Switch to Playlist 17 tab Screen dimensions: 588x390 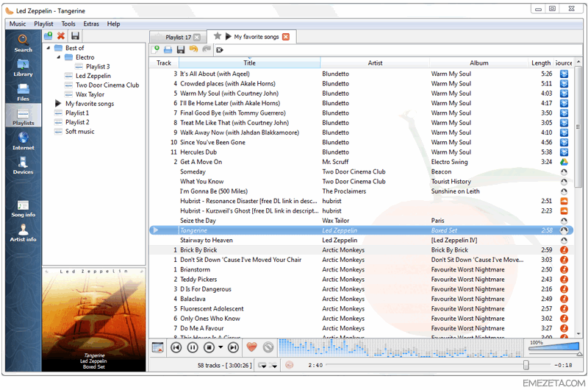coord(178,38)
